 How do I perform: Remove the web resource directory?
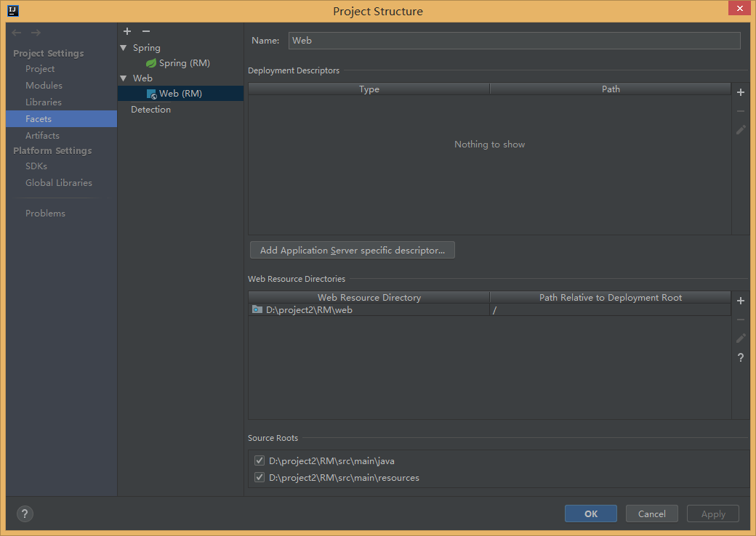click(741, 320)
